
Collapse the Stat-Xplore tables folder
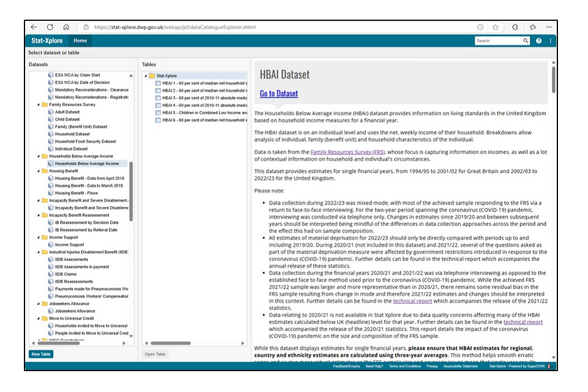pos(146,76)
